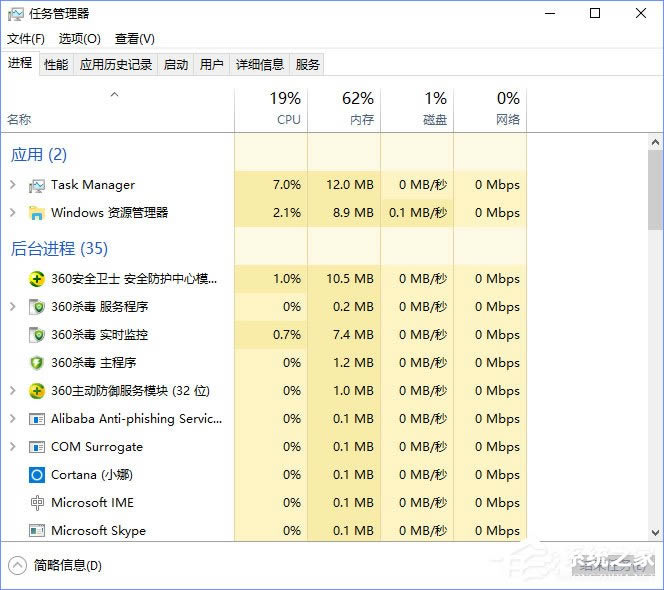Click the COM Surrogate process icon

point(37,447)
